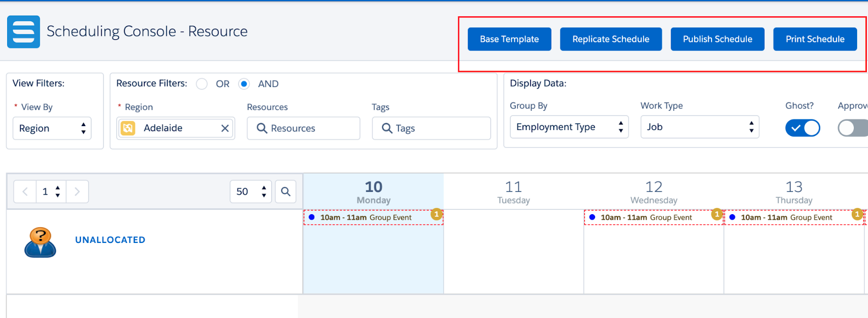Turn off the Ghost toggle
This screenshot has height=318, width=868.
coord(803,128)
